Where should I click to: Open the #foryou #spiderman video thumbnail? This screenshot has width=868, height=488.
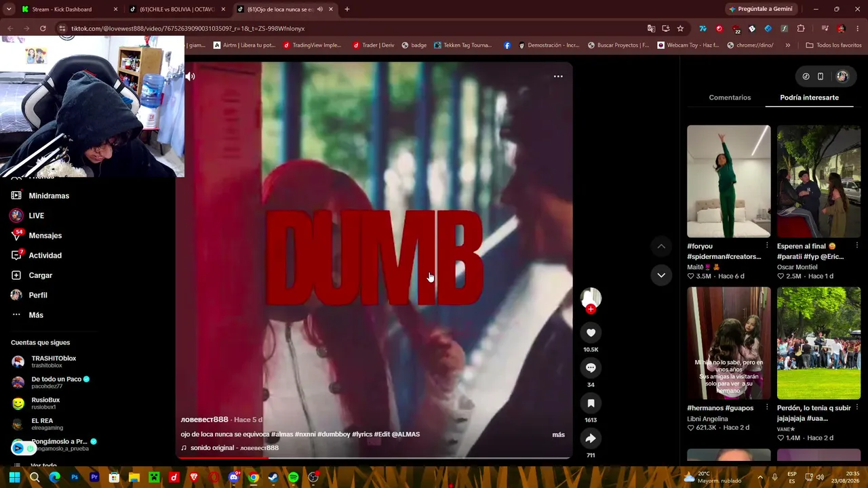[728, 181]
